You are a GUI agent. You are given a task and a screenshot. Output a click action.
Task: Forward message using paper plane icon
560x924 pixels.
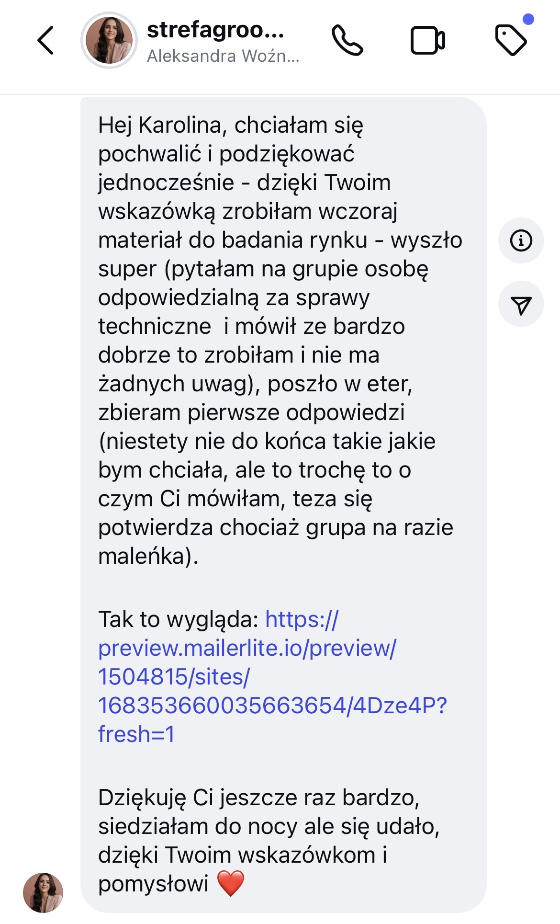[521, 305]
